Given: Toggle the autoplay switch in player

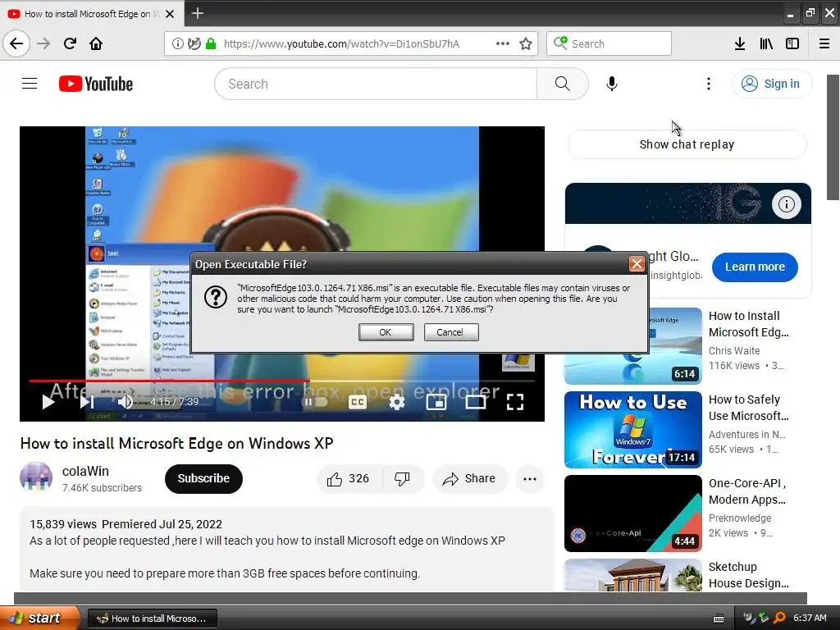Looking at the screenshot, I should click(315, 402).
